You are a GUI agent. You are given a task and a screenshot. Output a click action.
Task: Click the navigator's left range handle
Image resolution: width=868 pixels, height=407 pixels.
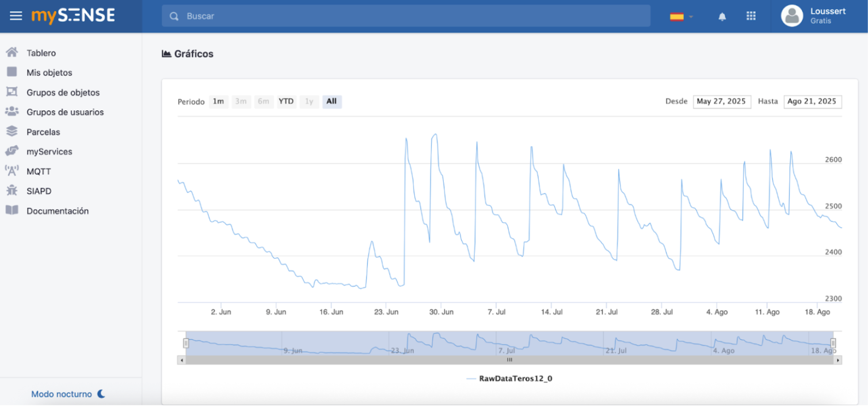pos(186,343)
